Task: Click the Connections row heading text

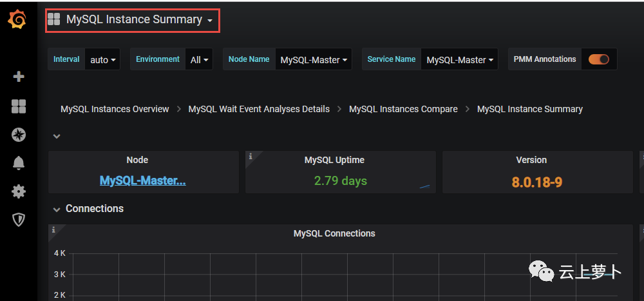Action: pos(95,208)
